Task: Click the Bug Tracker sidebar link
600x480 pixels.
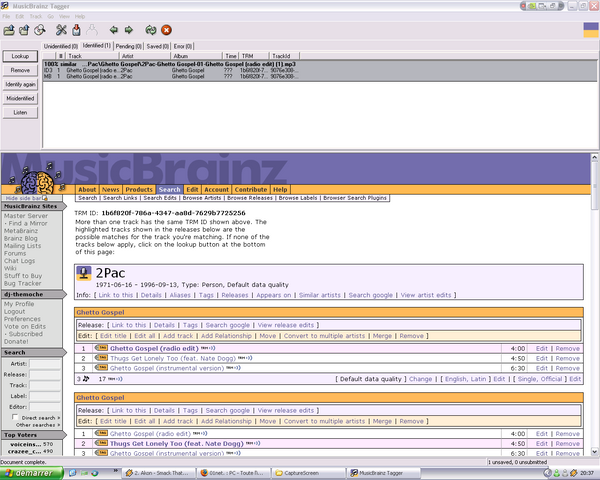Action: pyautogui.click(x=23, y=283)
